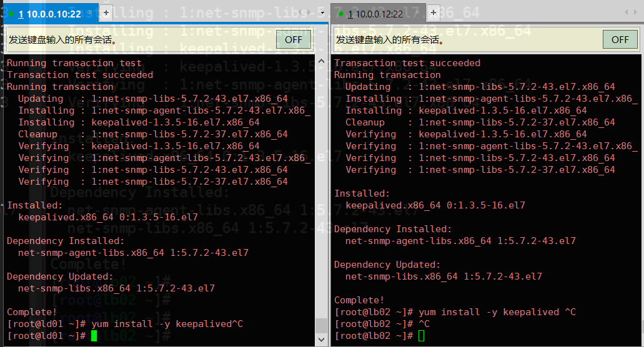
Task: Click 'yum install -y keepalived ^C' in right terminal
Action: coord(497,312)
